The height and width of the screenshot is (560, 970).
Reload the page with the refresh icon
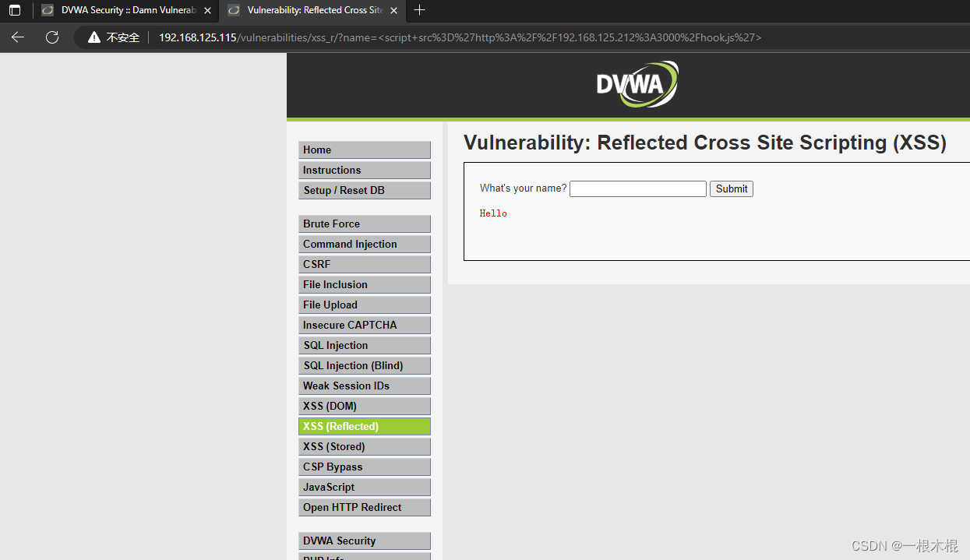pyautogui.click(x=52, y=37)
